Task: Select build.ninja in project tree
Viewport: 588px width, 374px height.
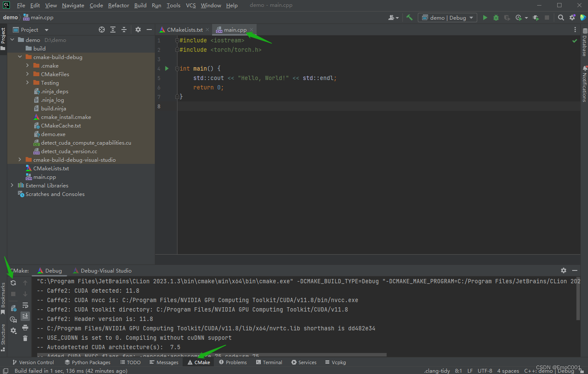Action: coord(53,108)
